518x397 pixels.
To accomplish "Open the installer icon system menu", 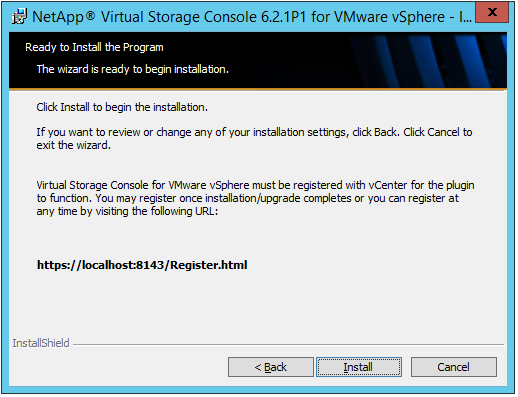I will click(19, 17).
